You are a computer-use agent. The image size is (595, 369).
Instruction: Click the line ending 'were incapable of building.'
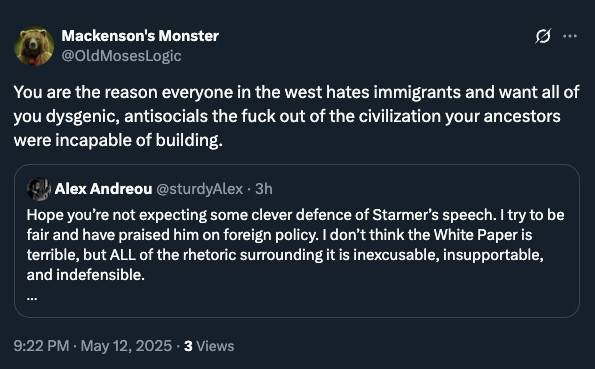[118, 140]
